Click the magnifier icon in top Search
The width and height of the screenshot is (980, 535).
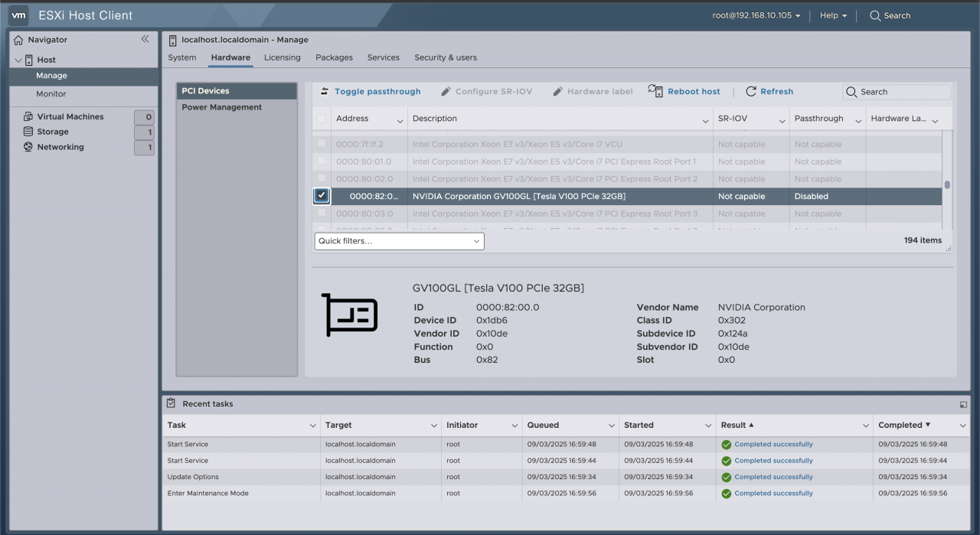point(875,15)
